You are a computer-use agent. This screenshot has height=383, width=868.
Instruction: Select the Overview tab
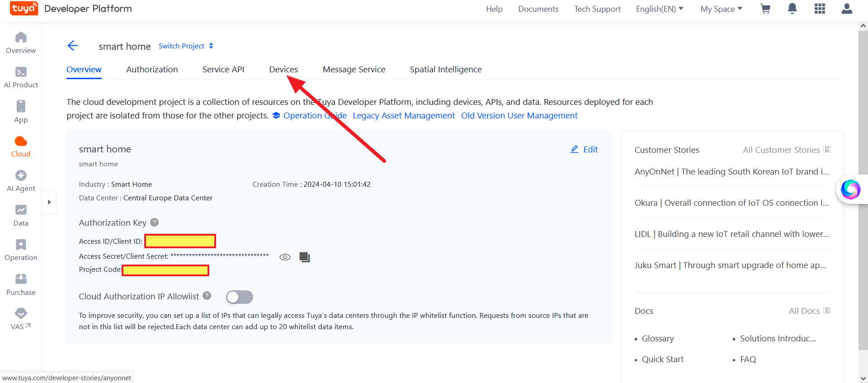click(x=84, y=70)
